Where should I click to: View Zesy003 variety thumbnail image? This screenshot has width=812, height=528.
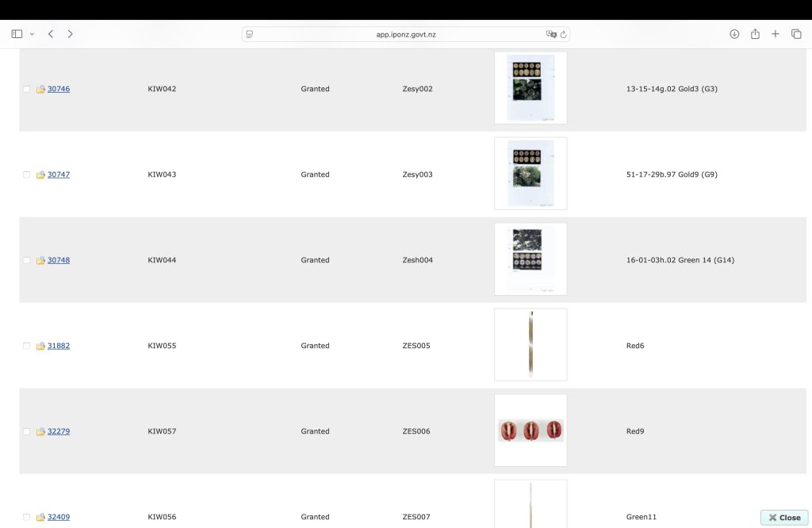click(530, 174)
